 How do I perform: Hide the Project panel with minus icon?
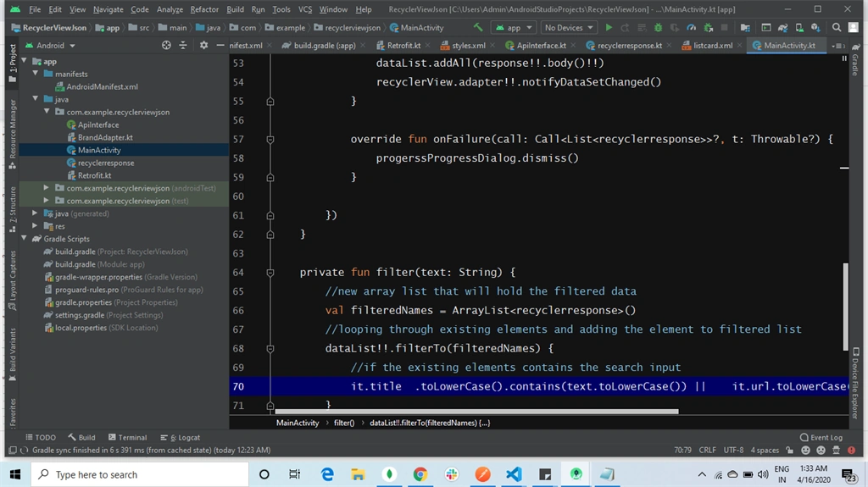(x=220, y=46)
